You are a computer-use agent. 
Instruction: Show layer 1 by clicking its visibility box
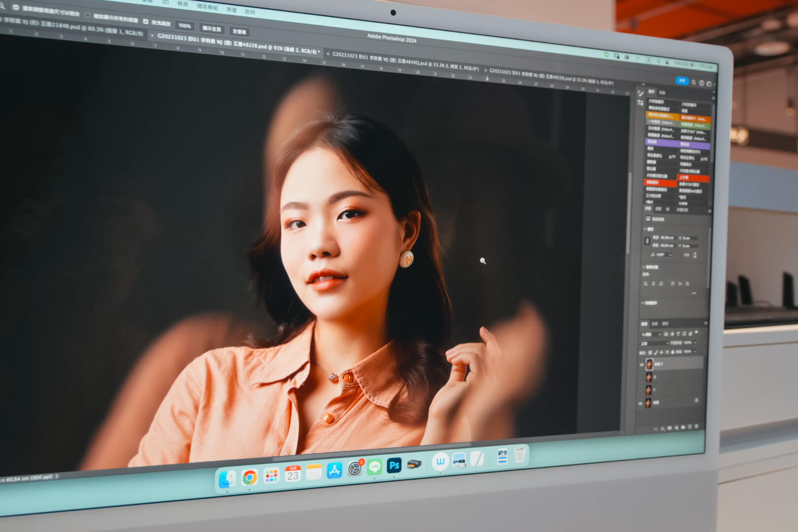642,390
